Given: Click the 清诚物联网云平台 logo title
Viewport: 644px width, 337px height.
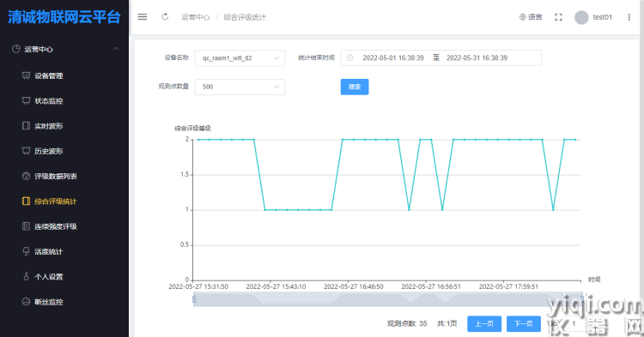Looking at the screenshot, I should pyautogui.click(x=64, y=17).
